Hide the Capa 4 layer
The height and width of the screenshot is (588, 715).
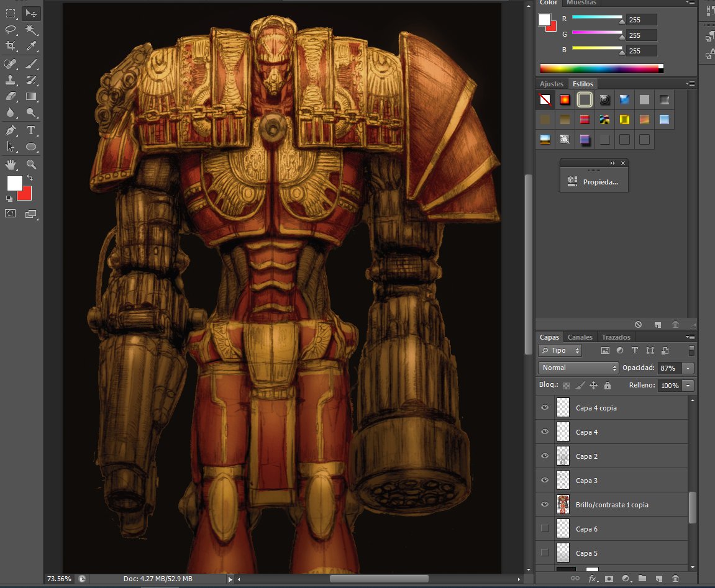544,432
